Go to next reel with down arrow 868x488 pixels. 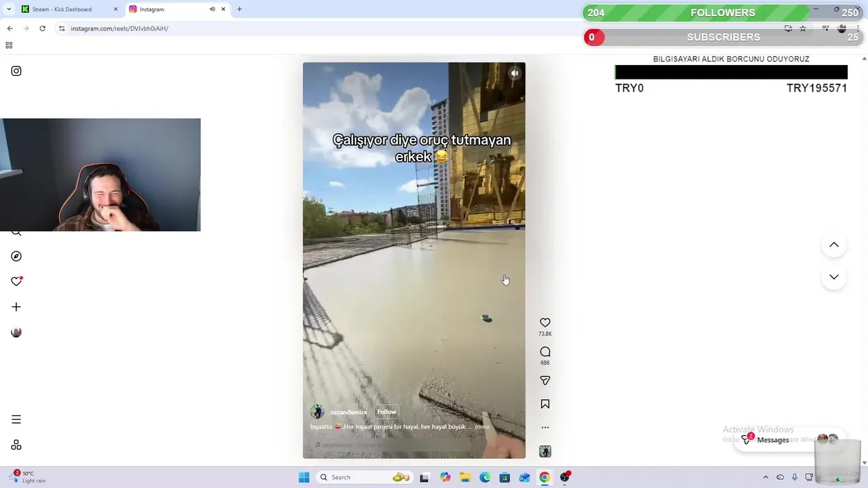(x=834, y=277)
